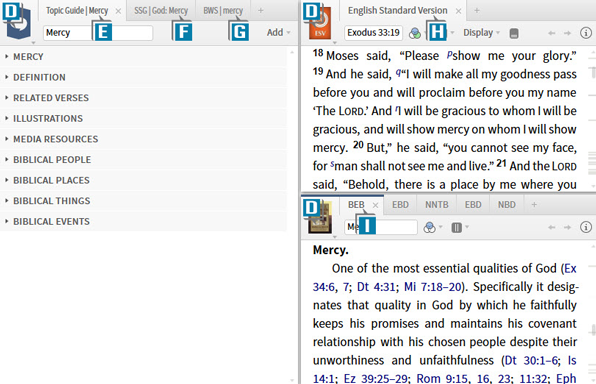This screenshot has height=384, width=596.
Task: Open footnote s before "man shall not see"
Action: [x=332, y=164]
